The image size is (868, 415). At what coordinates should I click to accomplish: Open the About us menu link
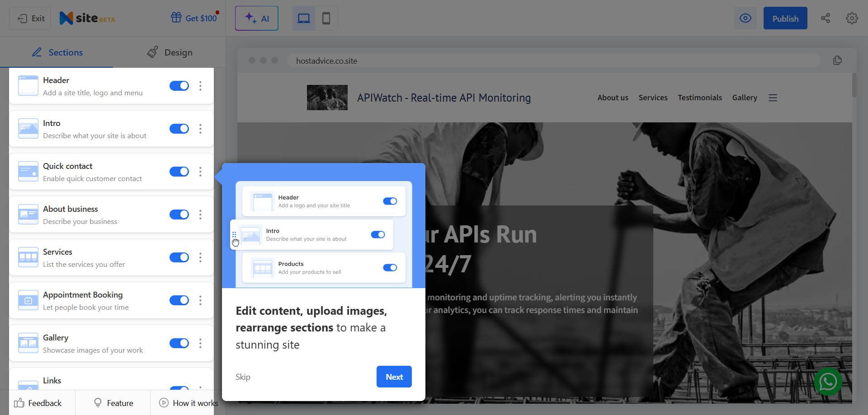613,98
